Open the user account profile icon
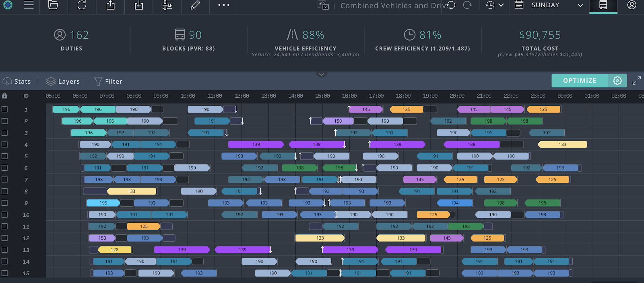This screenshot has height=283, width=644. click(632, 5)
